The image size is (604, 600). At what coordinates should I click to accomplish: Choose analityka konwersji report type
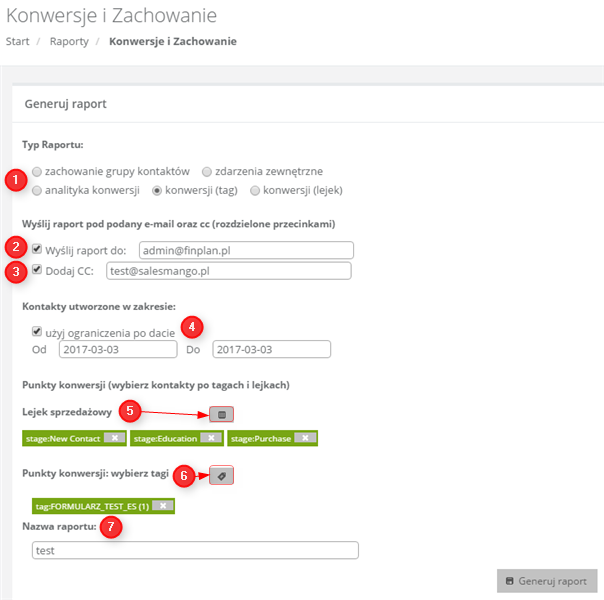pos(37,190)
